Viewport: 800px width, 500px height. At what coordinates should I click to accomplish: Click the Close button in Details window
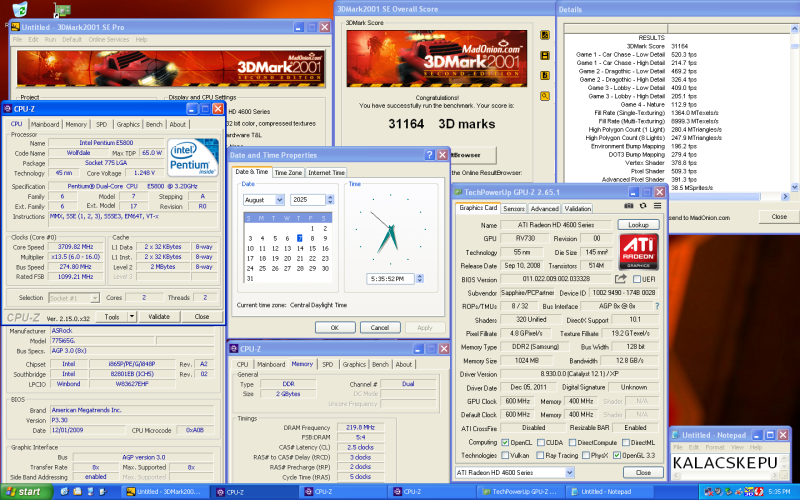pyautogui.click(x=779, y=217)
